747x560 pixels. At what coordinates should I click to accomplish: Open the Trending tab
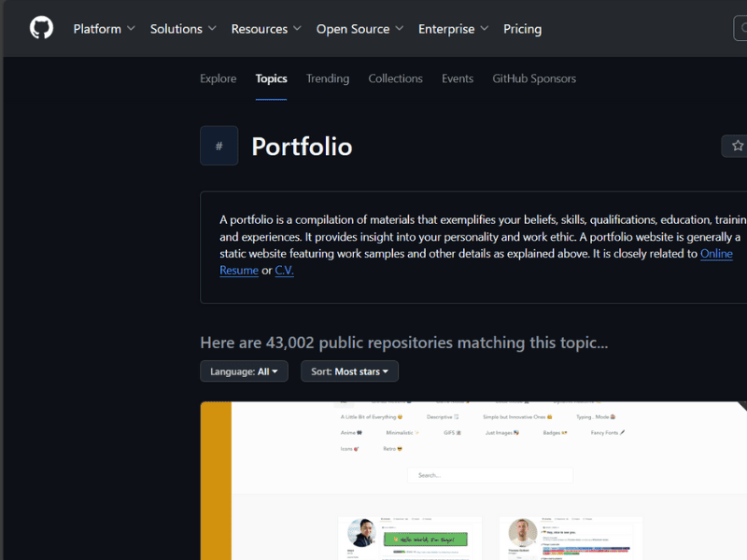(x=328, y=78)
